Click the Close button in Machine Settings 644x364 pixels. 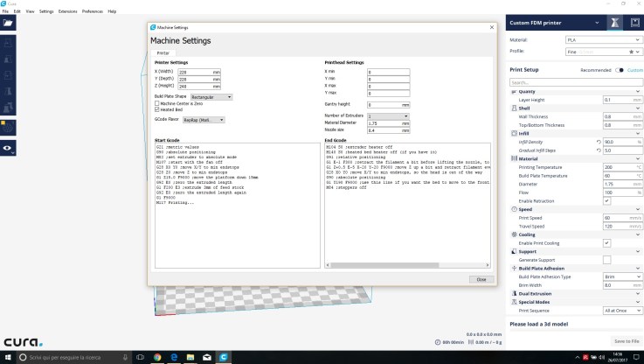tap(481, 279)
